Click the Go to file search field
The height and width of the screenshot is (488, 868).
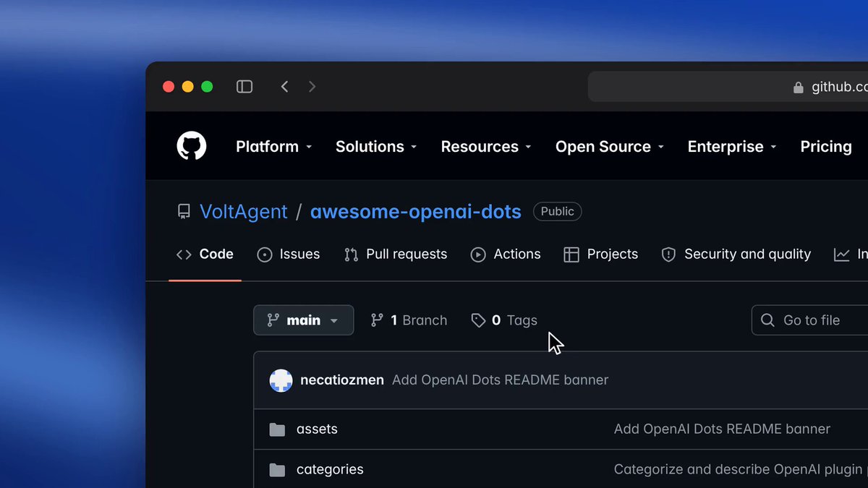(x=810, y=320)
